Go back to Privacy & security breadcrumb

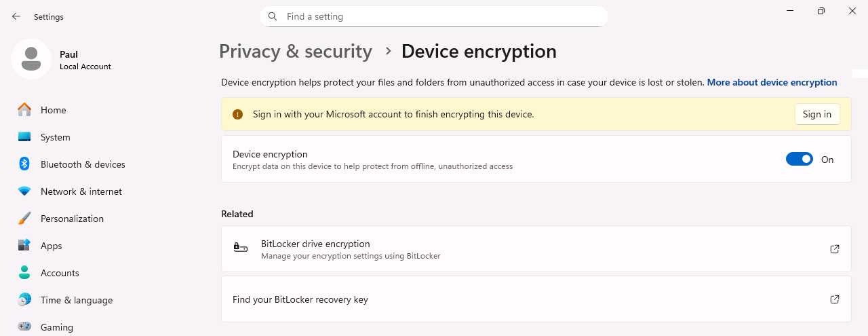tap(296, 52)
